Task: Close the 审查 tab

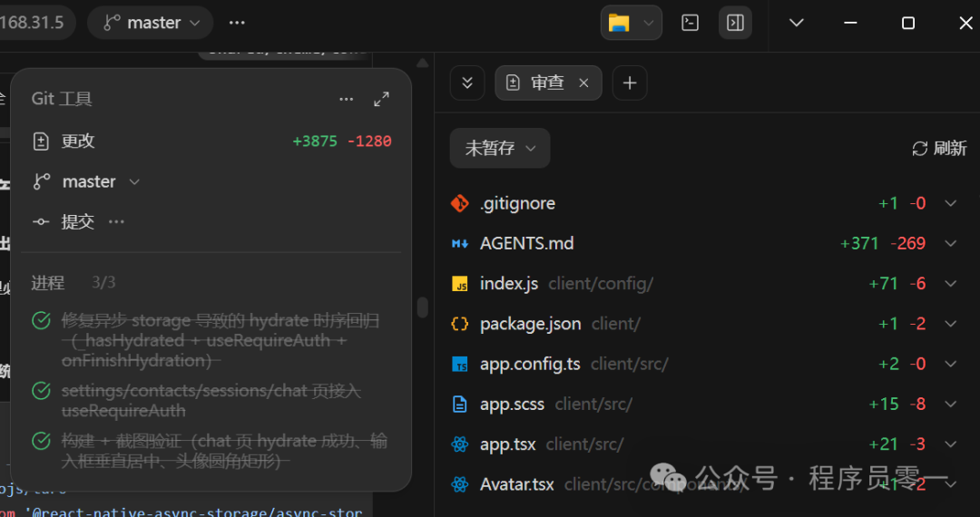Action: pyautogui.click(x=583, y=83)
